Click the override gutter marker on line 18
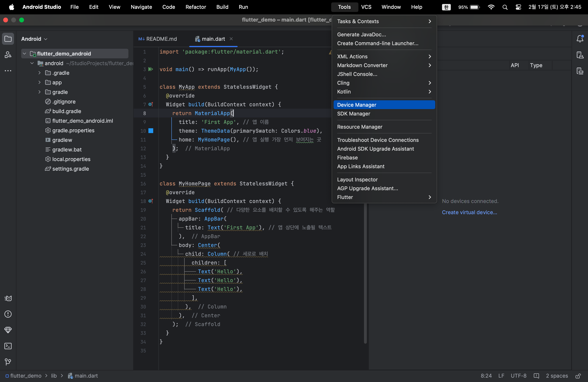This screenshot has width=588, height=382. 150,201
